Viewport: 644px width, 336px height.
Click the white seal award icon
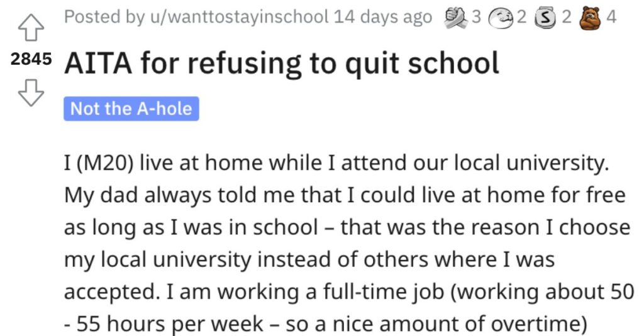tap(501, 18)
